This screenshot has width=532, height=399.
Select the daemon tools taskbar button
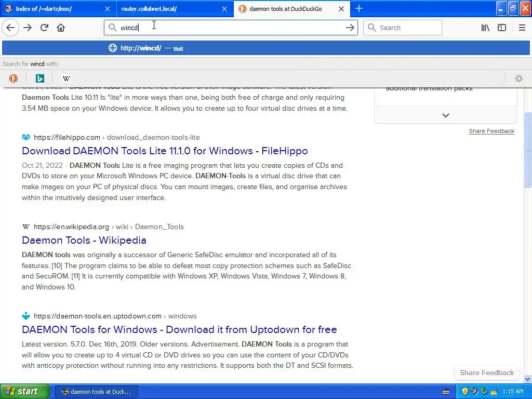[97, 392]
